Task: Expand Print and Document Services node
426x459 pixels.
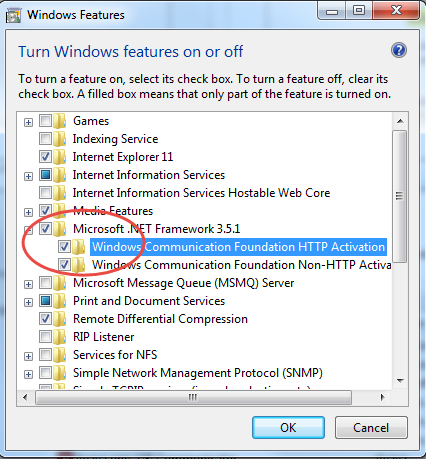Action: click(x=28, y=302)
